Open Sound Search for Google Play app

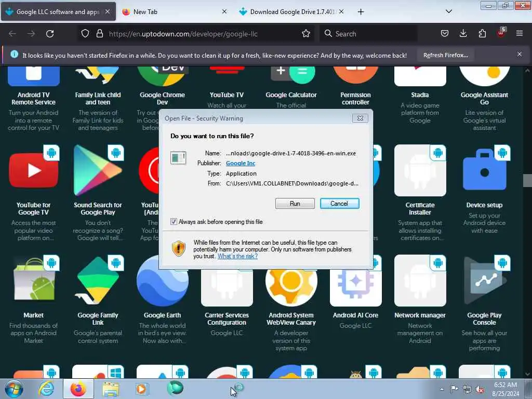point(98,170)
